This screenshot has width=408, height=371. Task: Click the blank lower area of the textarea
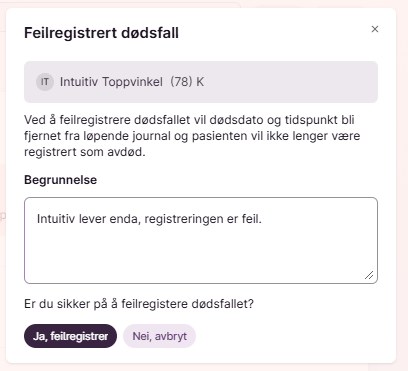201,257
